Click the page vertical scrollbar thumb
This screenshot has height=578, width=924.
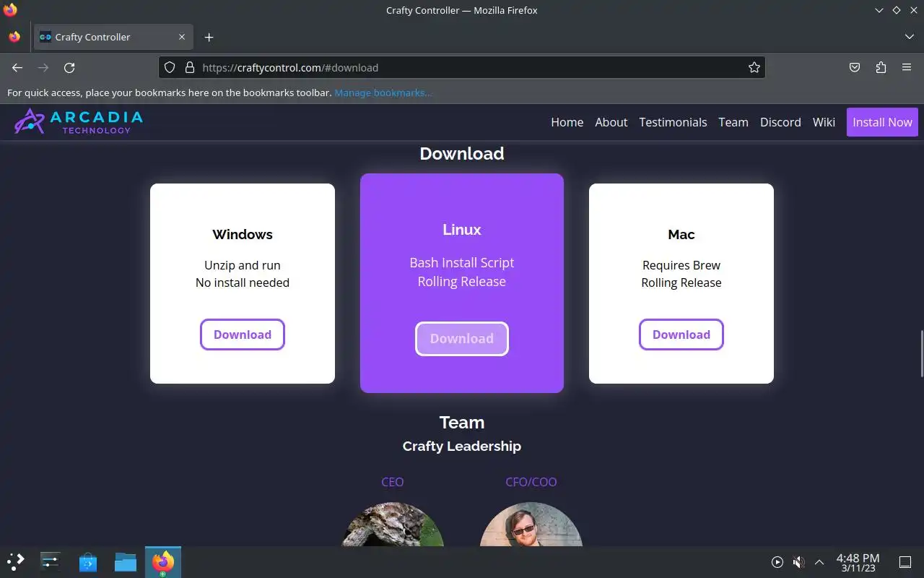(x=920, y=353)
